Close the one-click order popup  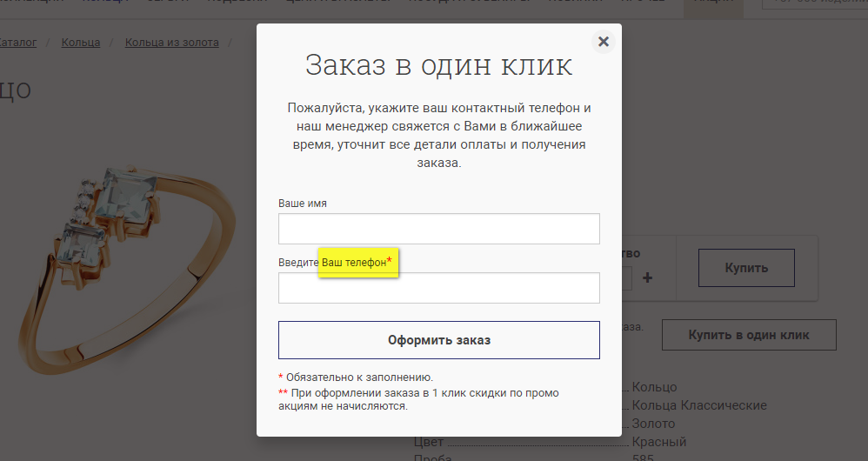tap(604, 42)
